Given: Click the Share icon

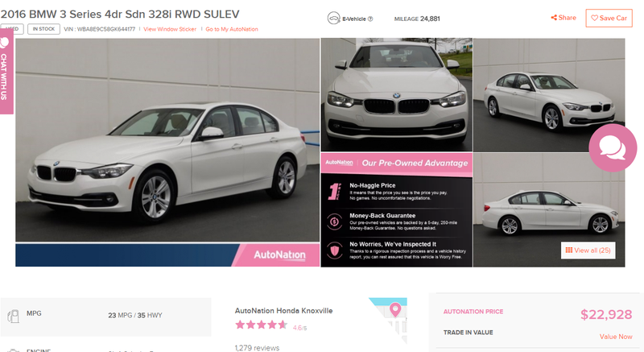Looking at the screenshot, I should coord(554,18).
